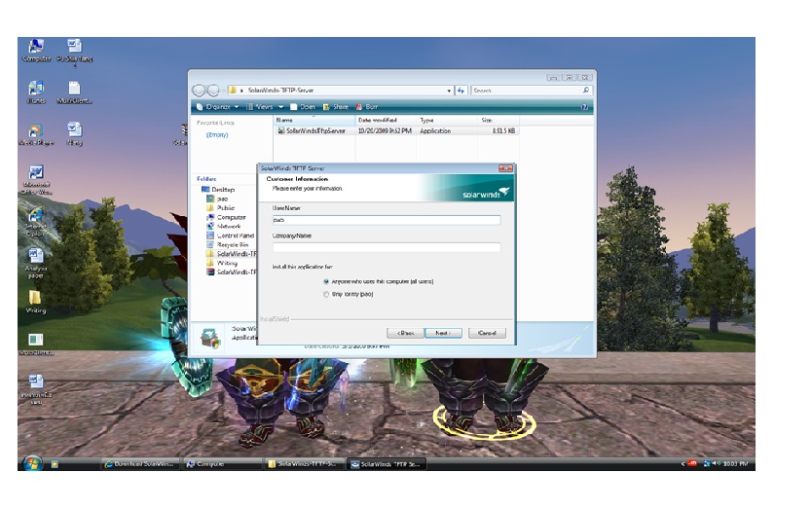Click the SolarWindsTftpServer application file icon
The width and height of the screenshot is (812, 508).
click(281, 131)
